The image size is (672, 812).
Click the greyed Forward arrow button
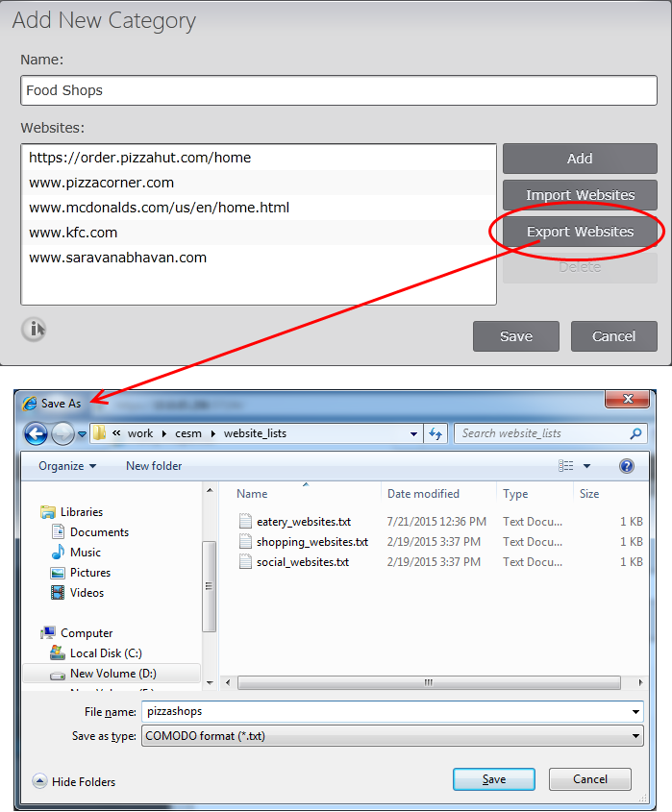coord(62,433)
